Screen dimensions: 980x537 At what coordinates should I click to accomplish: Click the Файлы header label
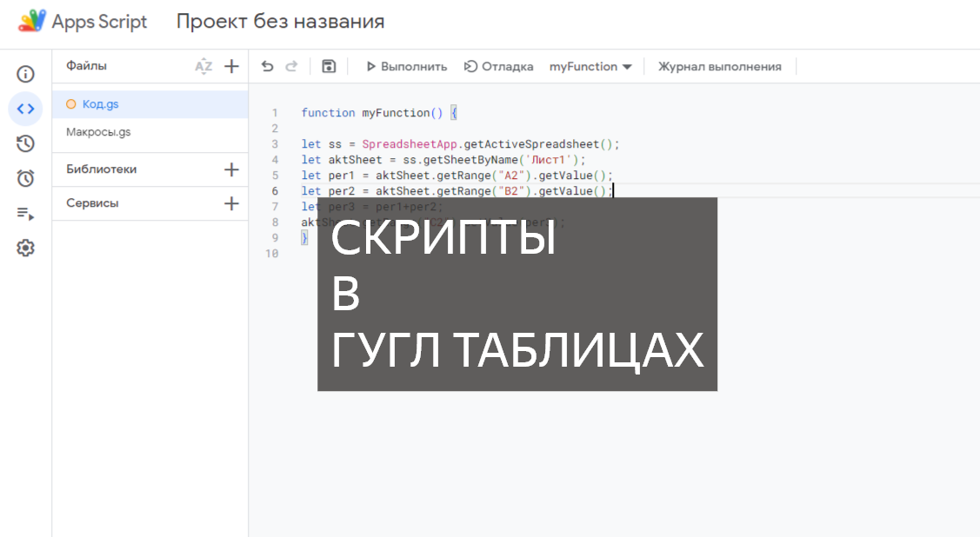click(86, 65)
